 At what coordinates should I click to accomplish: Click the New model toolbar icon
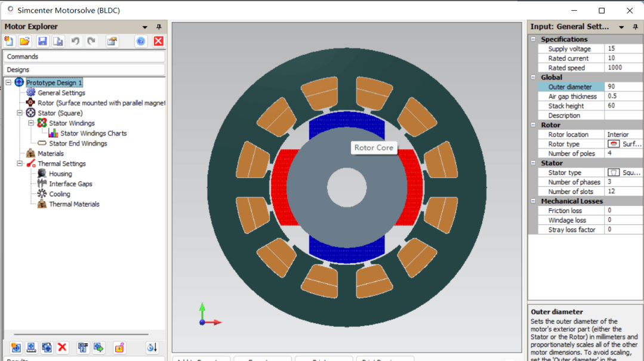coord(9,41)
